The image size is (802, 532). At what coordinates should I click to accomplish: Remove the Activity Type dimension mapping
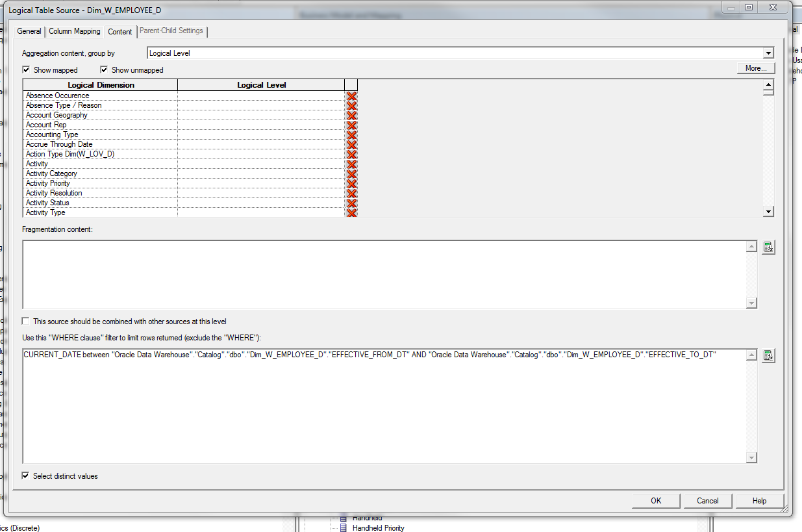point(351,212)
